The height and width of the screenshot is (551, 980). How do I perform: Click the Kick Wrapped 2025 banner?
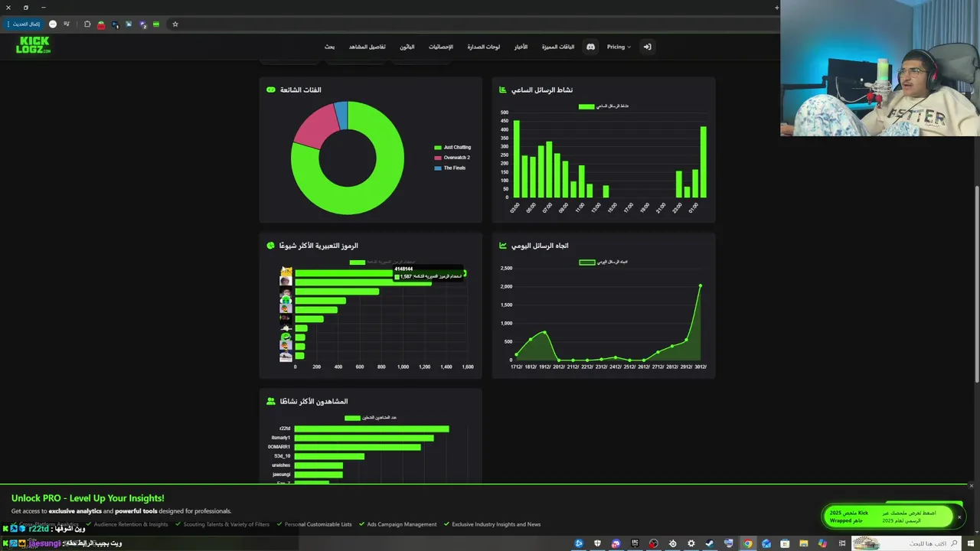point(888,517)
